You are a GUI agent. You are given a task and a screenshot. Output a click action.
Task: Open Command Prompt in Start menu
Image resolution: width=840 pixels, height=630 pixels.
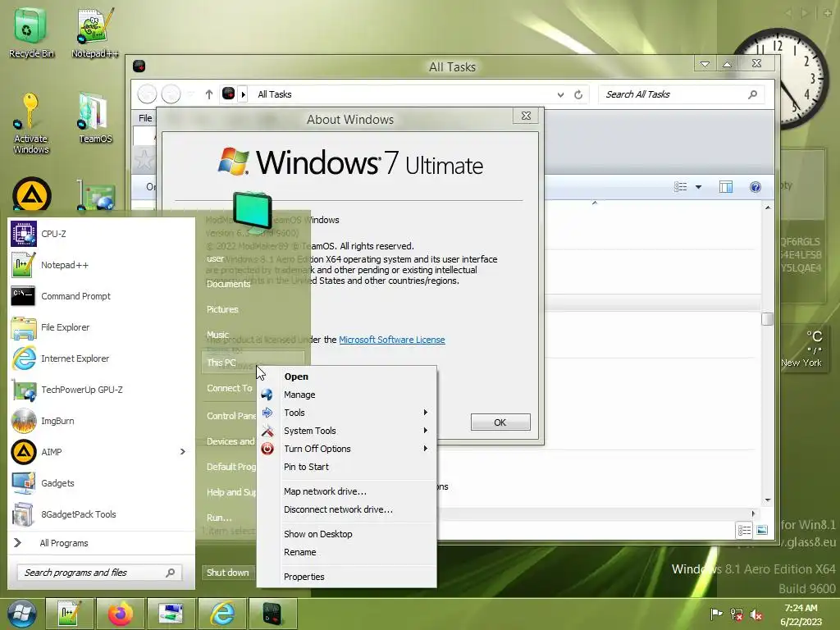101,295
